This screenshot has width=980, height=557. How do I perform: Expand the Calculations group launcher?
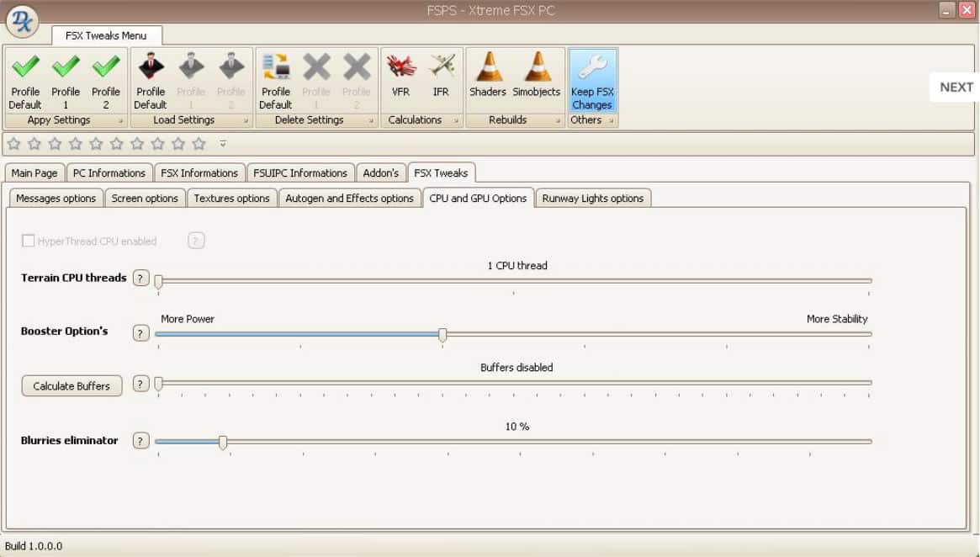point(456,121)
